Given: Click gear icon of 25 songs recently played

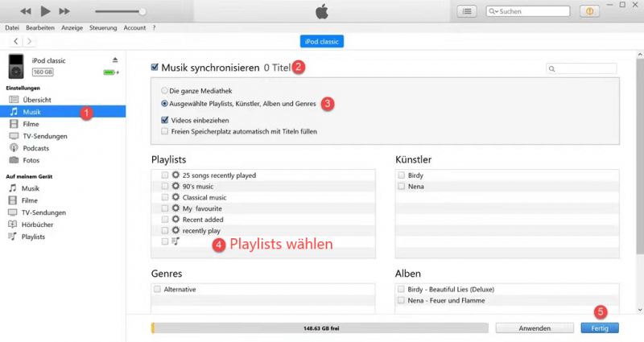Looking at the screenshot, I should [175, 175].
